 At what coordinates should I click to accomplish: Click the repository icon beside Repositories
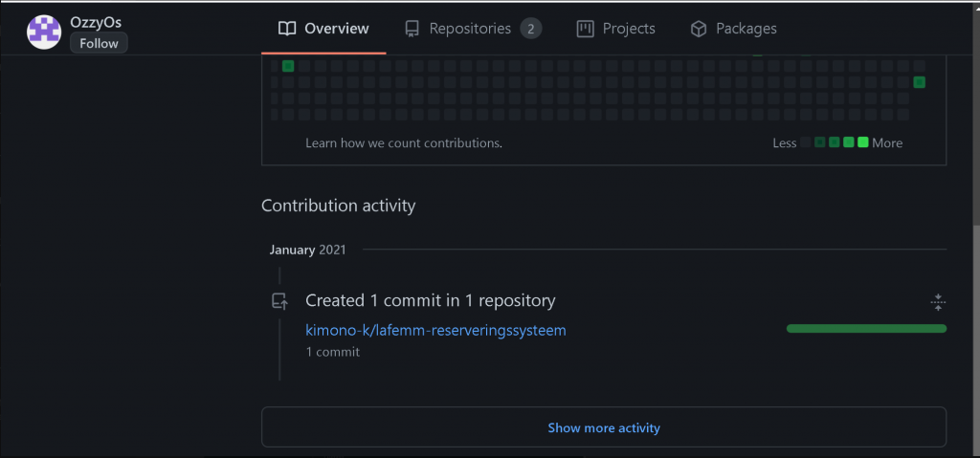coord(412,29)
